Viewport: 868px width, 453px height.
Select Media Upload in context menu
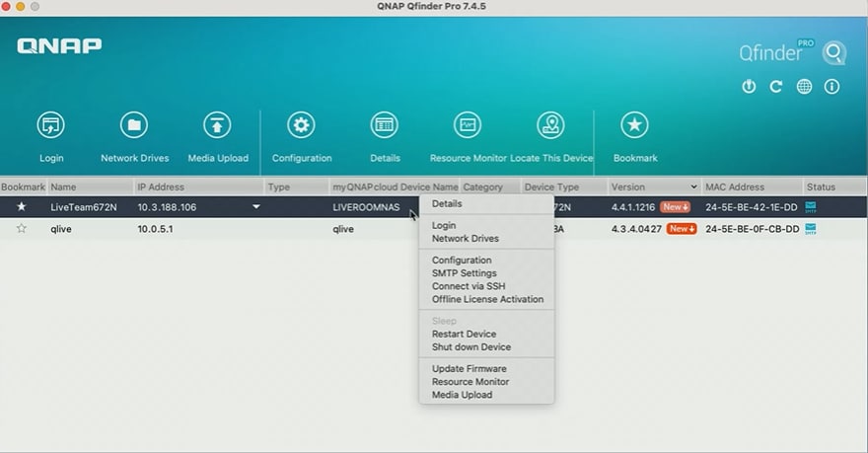462,395
